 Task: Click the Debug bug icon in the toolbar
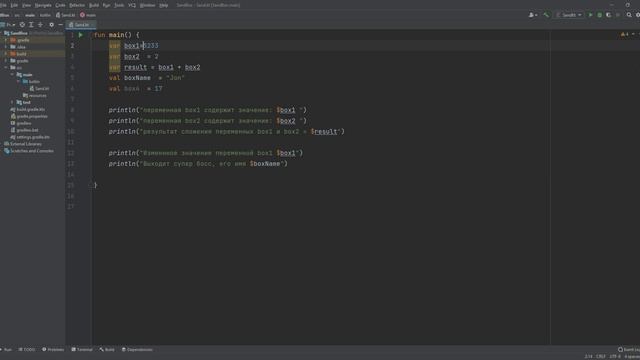[x=600, y=15]
